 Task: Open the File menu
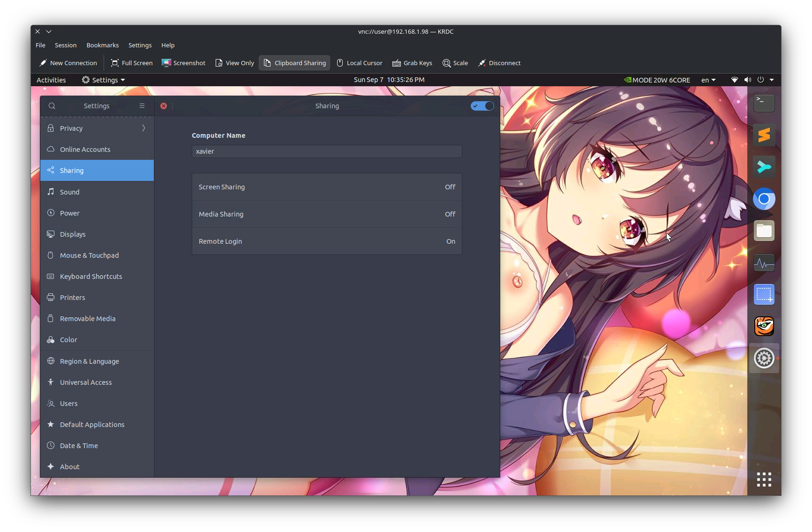click(x=41, y=45)
